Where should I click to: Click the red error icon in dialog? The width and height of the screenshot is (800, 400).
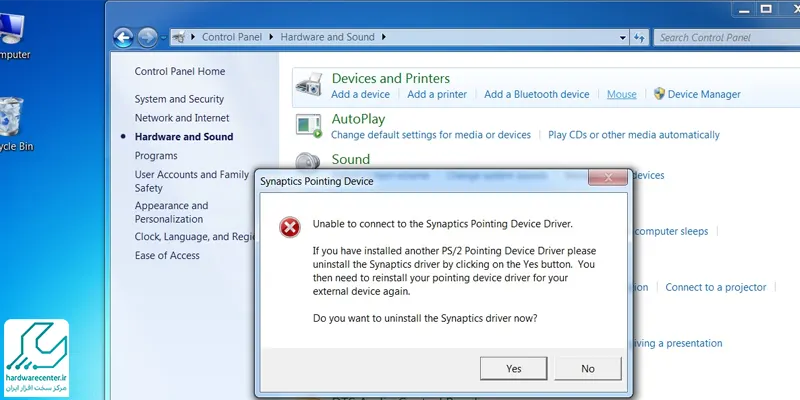coord(290,227)
